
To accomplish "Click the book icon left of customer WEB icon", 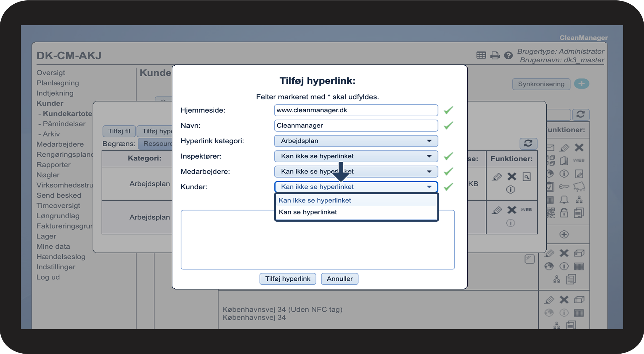I will 564,160.
